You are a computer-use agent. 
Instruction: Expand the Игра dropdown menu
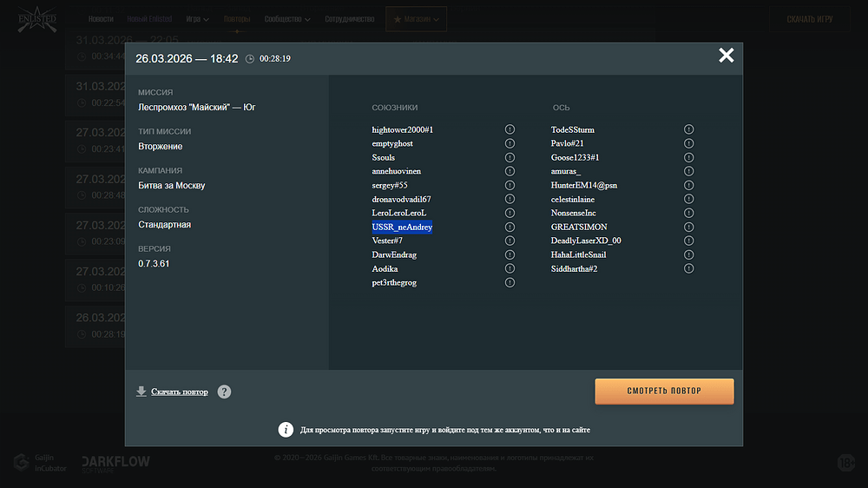click(197, 18)
